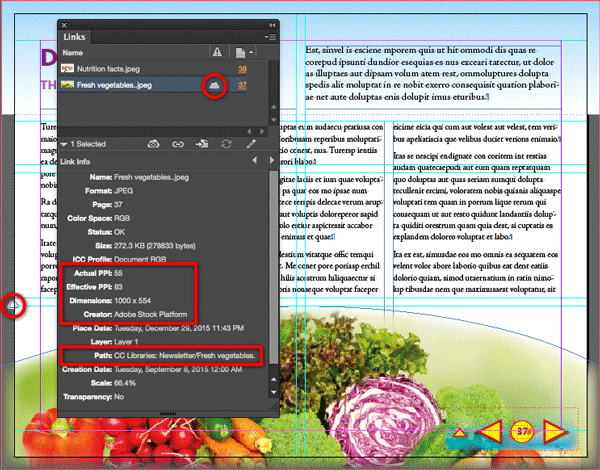The width and height of the screenshot is (600, 470).
Task: Click the Creation Date row
Action: point(152,369)
